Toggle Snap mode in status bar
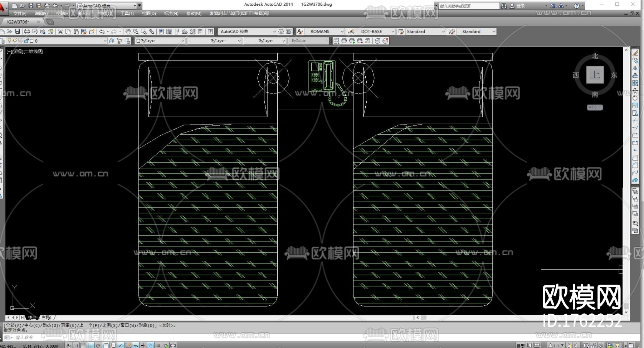The height and width of the screenshot is (348, 644). point(75,345)
